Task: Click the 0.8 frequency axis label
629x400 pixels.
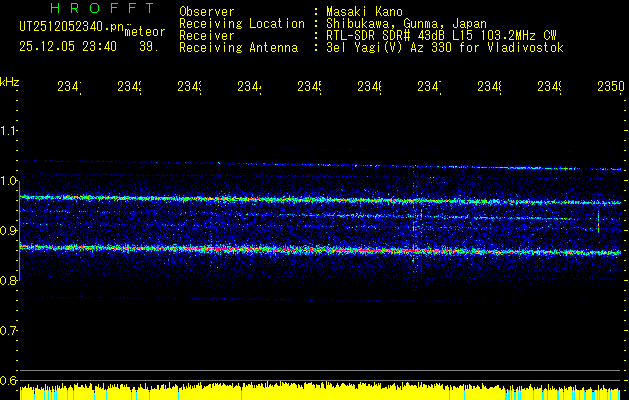Action: tap(9, 281)
